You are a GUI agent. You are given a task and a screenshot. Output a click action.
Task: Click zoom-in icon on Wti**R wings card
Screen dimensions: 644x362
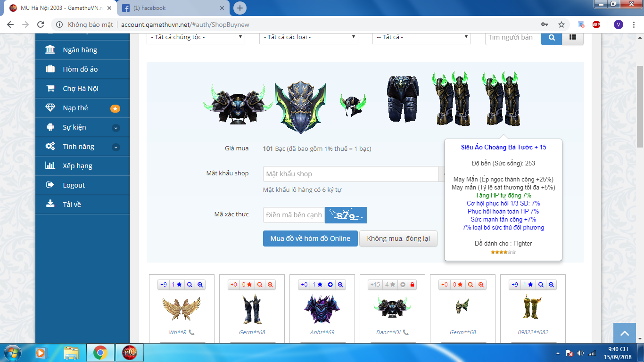tap(200, 285)
